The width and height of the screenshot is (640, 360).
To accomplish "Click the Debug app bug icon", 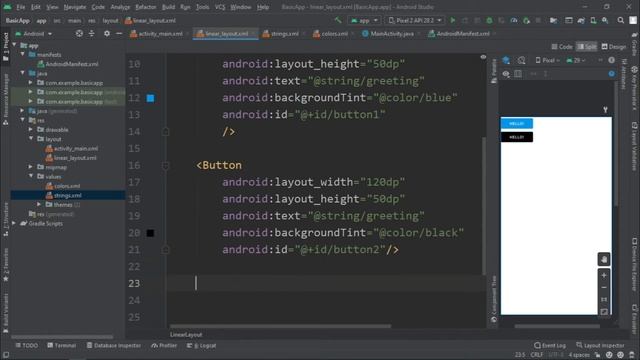I will click(489, 20).
